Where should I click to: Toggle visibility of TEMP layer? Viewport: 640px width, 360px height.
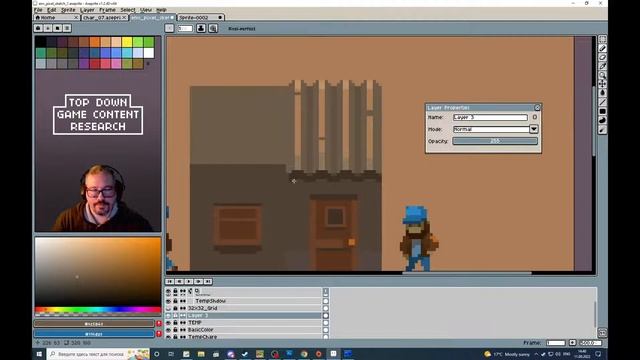pos(168,323)
